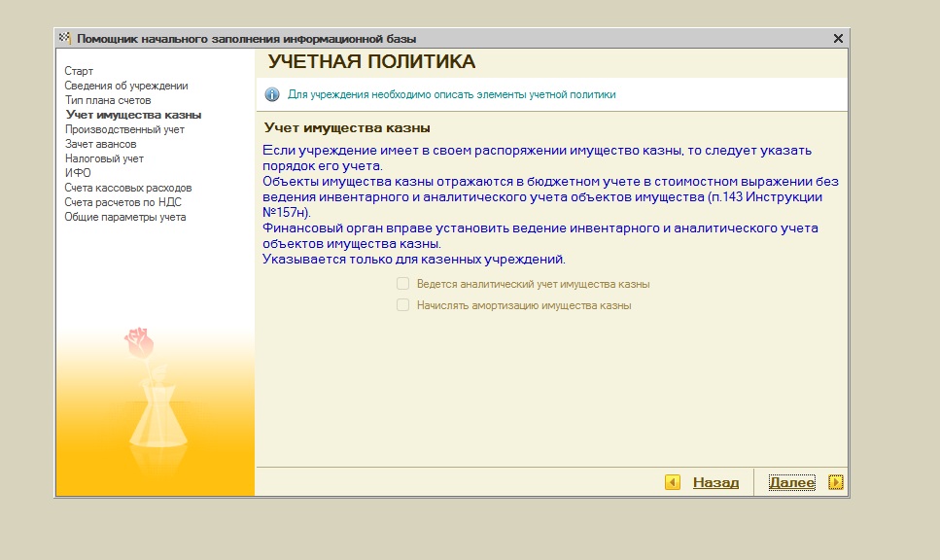Select the ИФО step in sidebar
This screenshot has width=940, height=560.
pyautogui.click(x=78, y=173)
